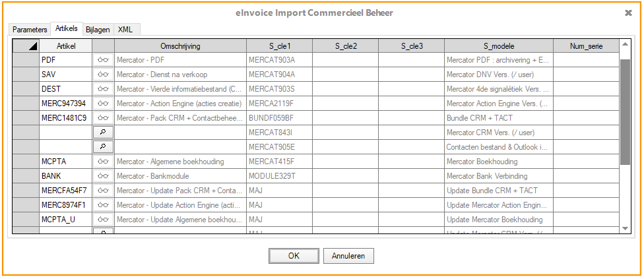Click the magnifier icon in the MERCAT905E row
The height and width of the screenshot is (279, 644).
(103, 147)
